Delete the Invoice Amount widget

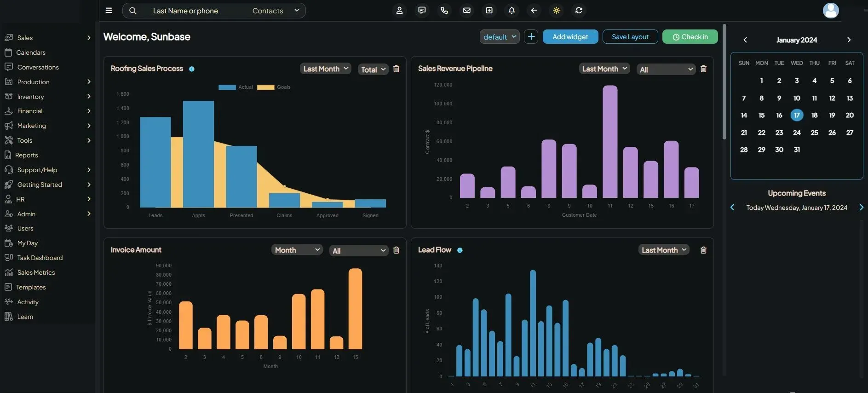[396, 250]
